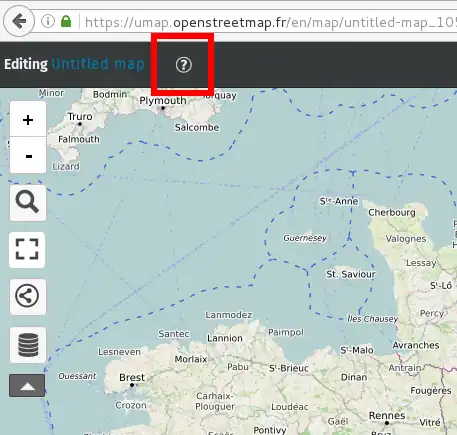Collapse controls with the up arrow button
This screenshot has width=457, height=435.
click(27, 386)
